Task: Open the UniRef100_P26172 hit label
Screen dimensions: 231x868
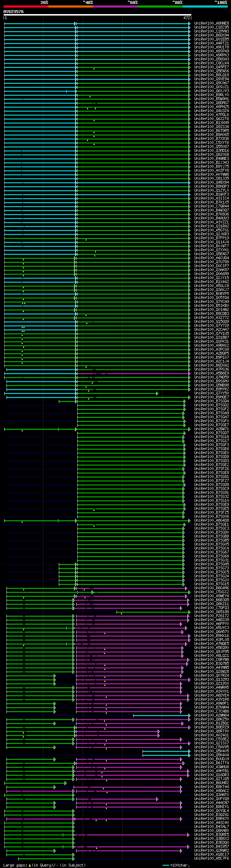Action: click(x=212, y=616)
